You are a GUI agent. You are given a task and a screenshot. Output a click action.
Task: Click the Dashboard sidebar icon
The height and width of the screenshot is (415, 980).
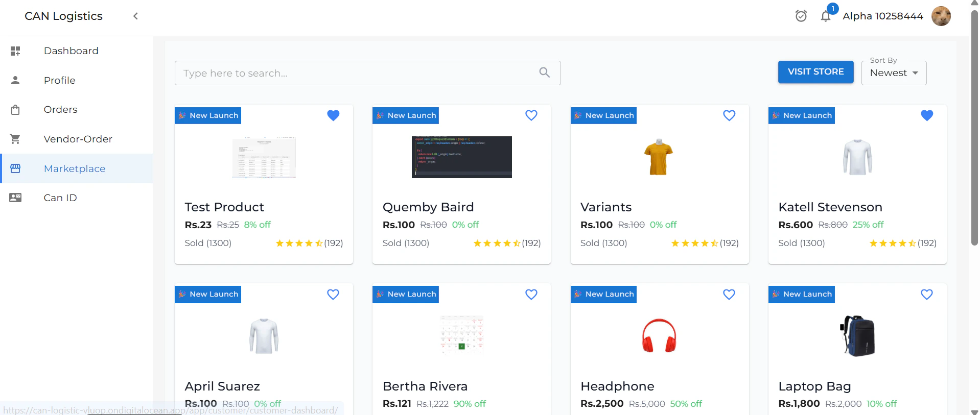click(x=15, y=51)
